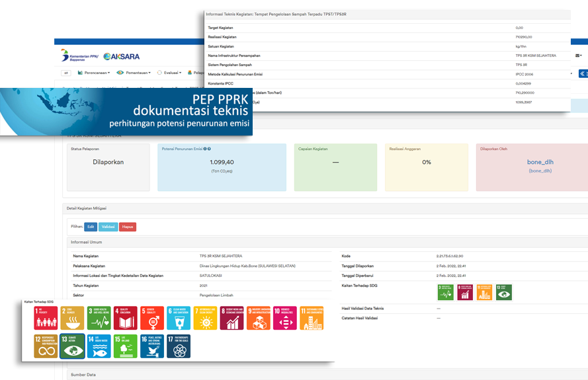Select SDG 14 Life Below Water icon
This screenshot has height=380, width=588.
click(x=99, y=346)
